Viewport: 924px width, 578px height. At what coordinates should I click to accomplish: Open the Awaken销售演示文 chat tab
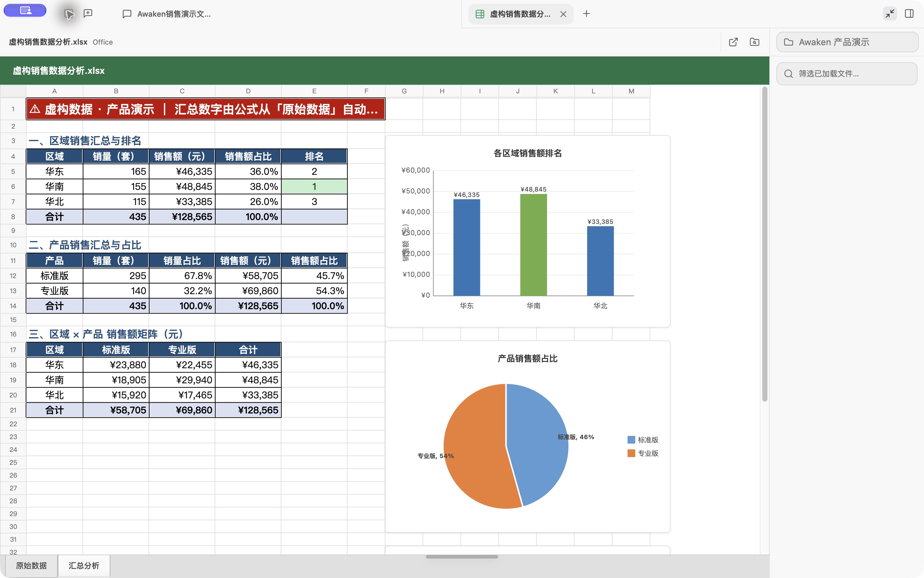pyautogui.click(x=167, y=14)
